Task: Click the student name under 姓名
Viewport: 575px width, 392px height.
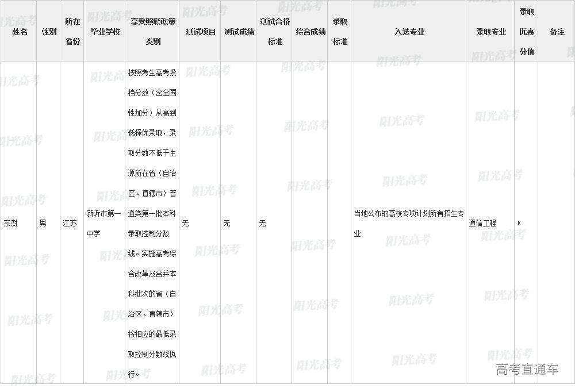Action: pos(11,223)
